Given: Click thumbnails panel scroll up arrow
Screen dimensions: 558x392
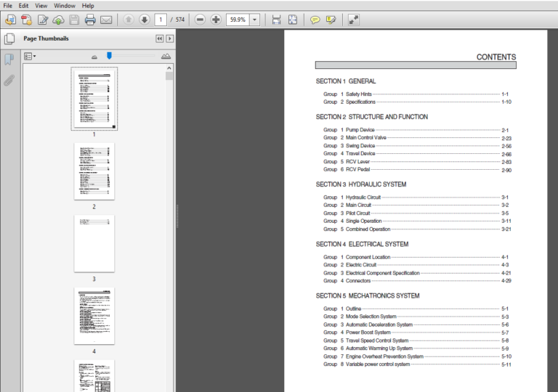Looking at the screenshot, I should click(169, 68).
